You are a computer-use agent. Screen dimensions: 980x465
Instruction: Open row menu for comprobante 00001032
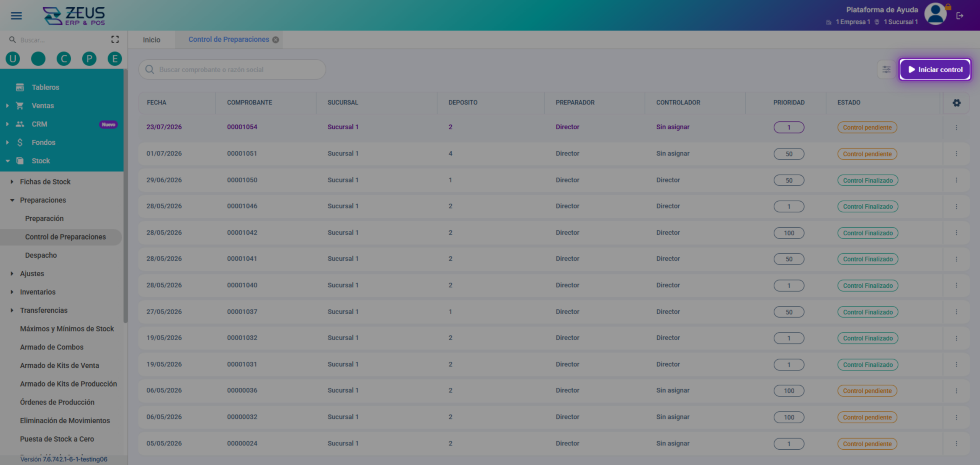pyautogui.click(x=956, y=338)
